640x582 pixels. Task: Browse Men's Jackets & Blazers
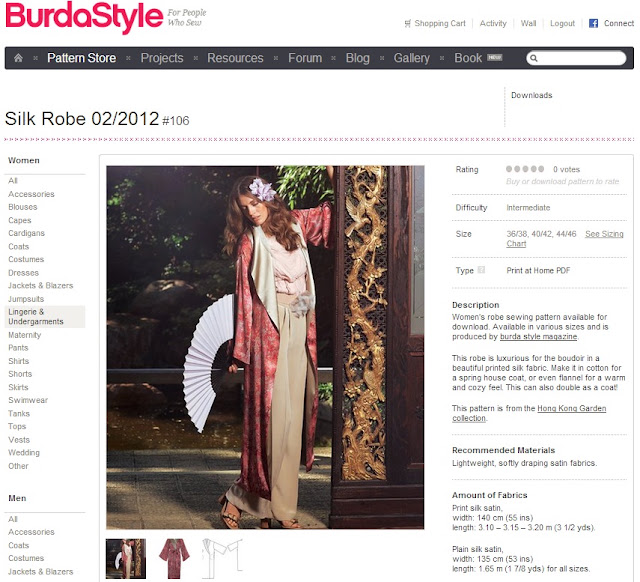41,571
